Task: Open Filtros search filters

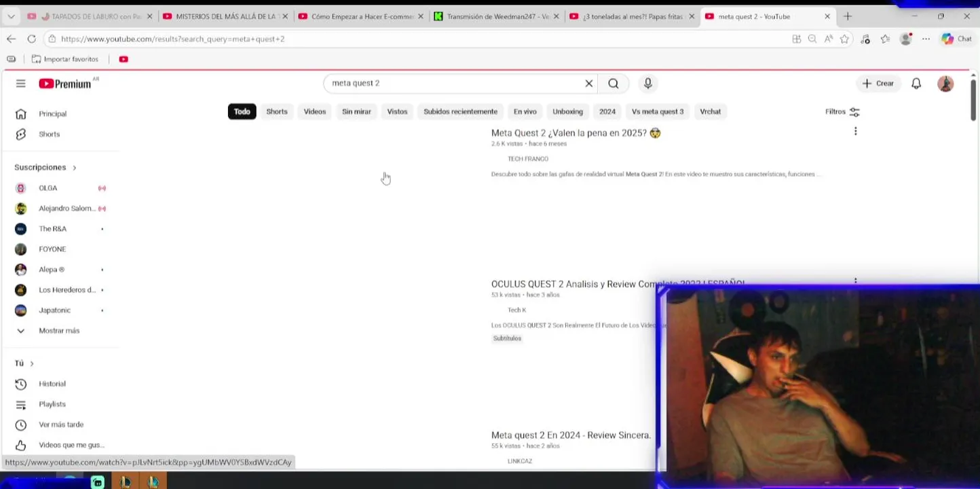Action: click(x=842, y=111)
